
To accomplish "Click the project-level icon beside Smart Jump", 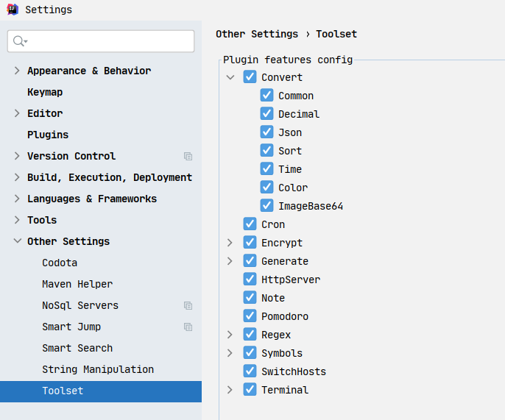I will point(188,327).
